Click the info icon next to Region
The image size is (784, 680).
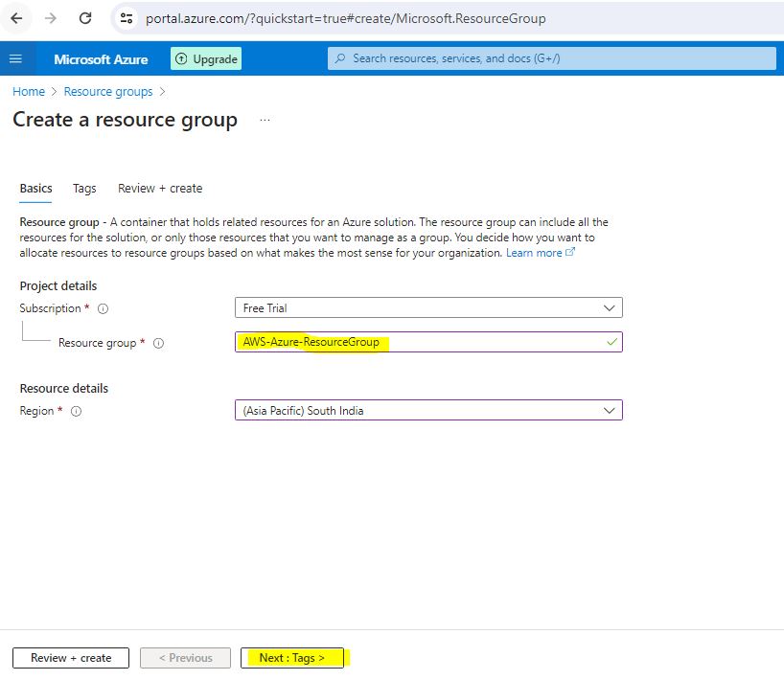[76, 411]
